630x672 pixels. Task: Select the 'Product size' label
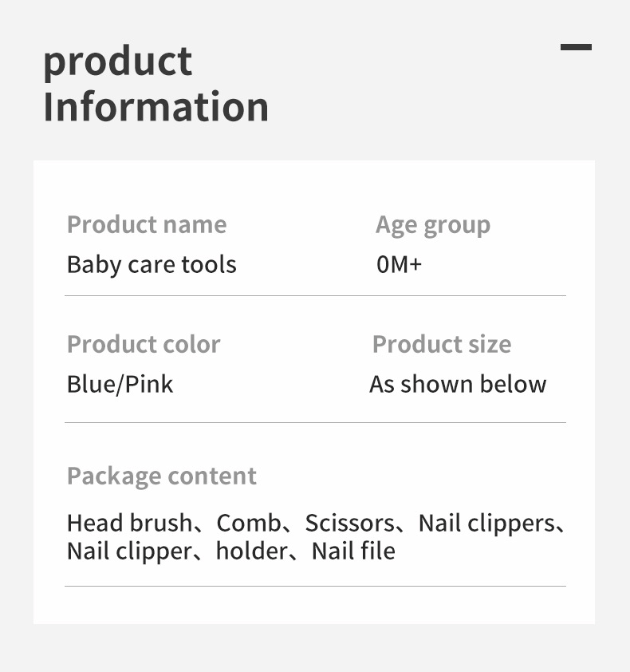(442, 344)
